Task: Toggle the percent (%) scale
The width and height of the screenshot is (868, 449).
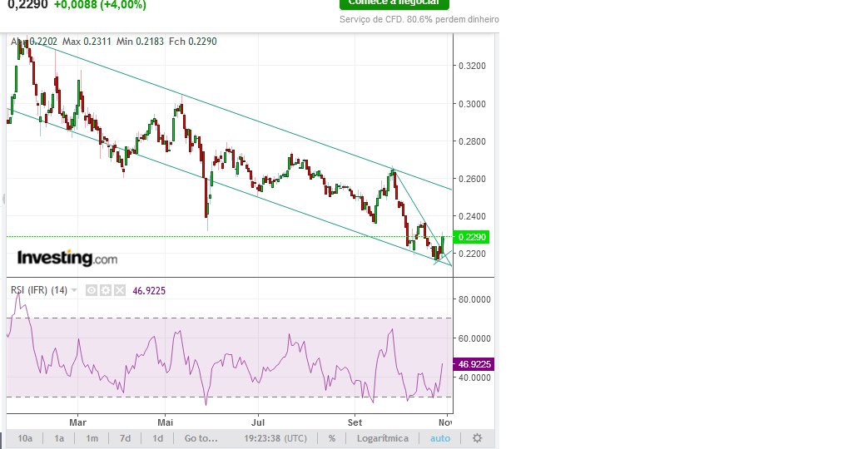Action: click(331, 438)
